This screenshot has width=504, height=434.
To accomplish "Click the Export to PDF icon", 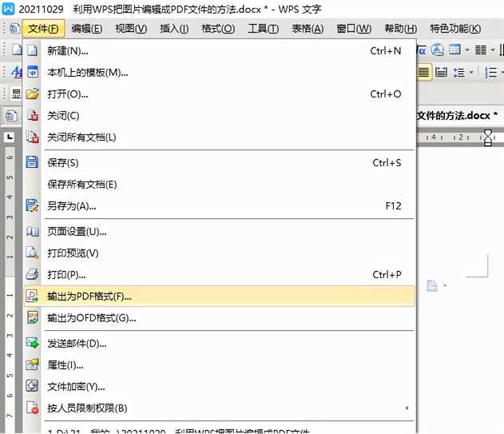I will click(x=33, y=297).
